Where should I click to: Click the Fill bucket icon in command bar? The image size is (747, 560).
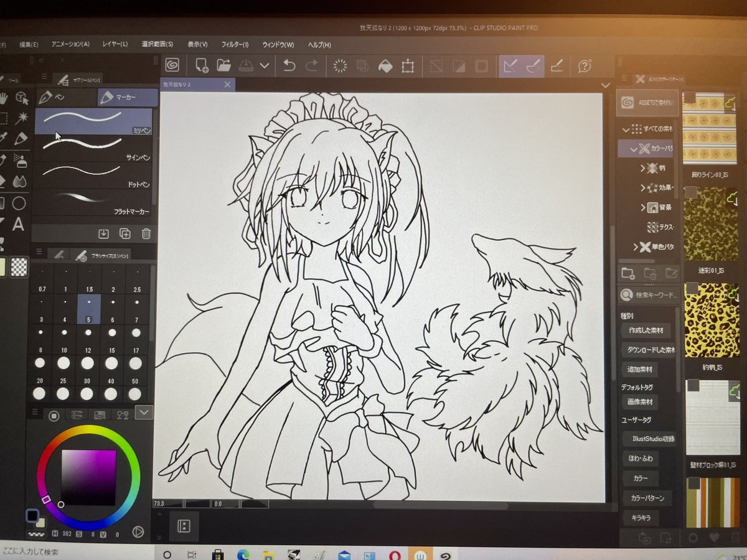[385, 65]
